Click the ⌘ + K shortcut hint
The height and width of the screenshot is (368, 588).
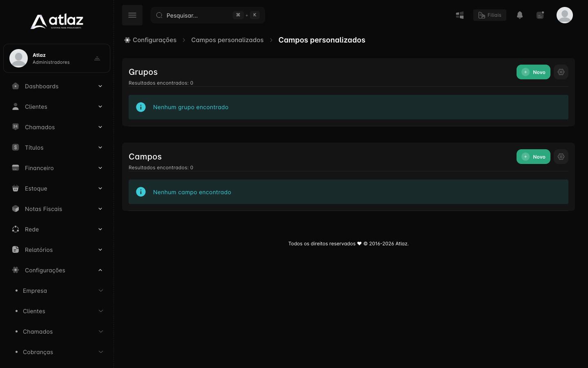tap(246, 15)
